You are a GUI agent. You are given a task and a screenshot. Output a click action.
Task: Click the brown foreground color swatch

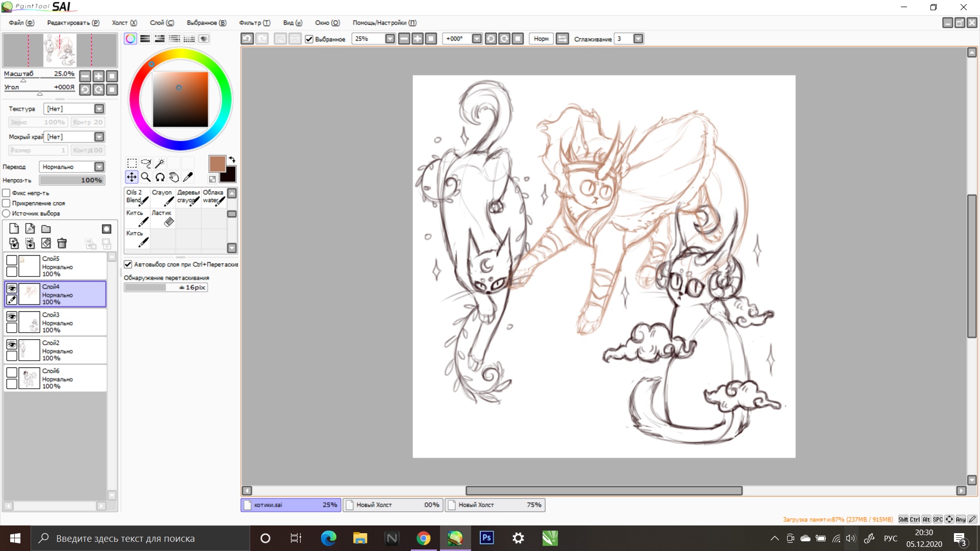216,163
